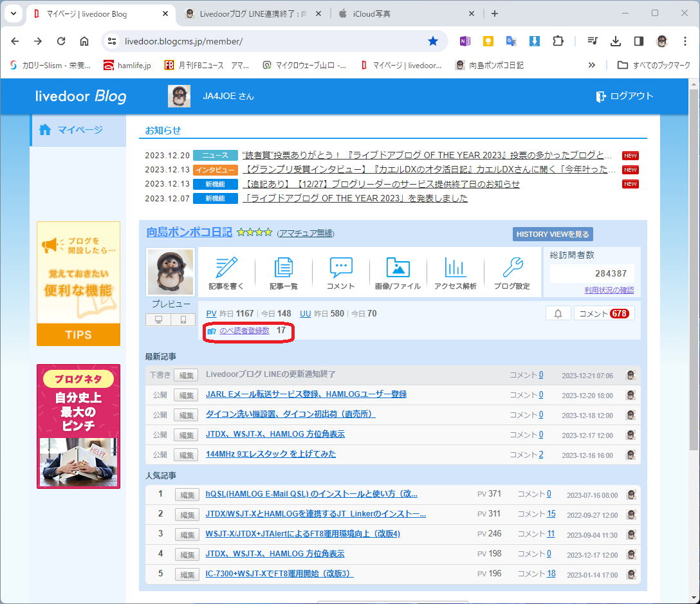Open the ブログ設定 wrench icon
Viewport: 700px width, 604px height.
513,268
